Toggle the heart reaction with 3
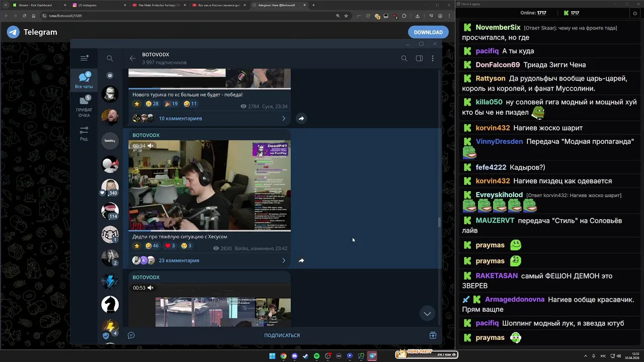The width and height of the screenshot is (644, 362). pyautogui.click(x=171, y=246)
